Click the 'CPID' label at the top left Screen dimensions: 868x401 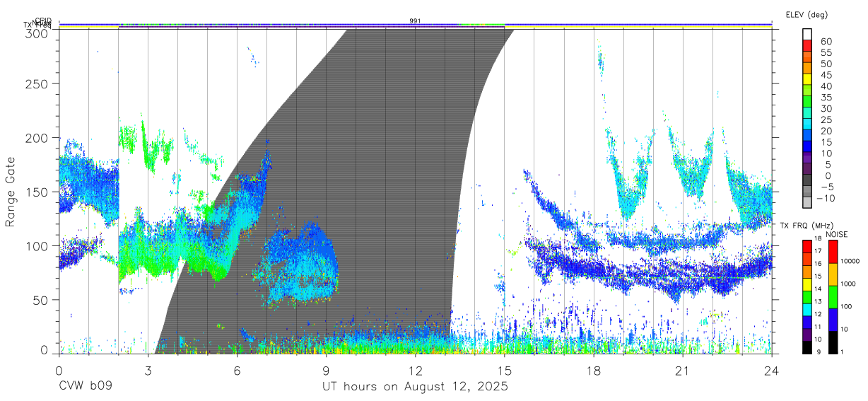tap(43, 21)
